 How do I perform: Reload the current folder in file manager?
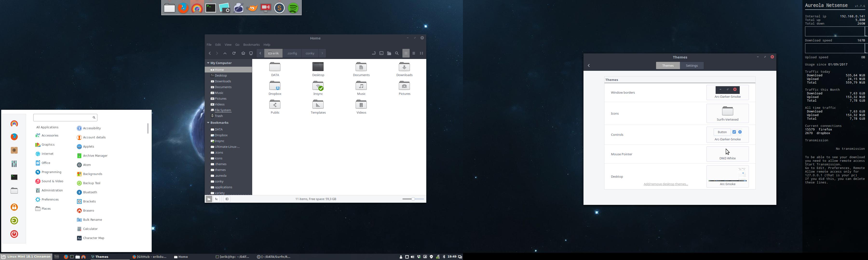coord(234,53)
